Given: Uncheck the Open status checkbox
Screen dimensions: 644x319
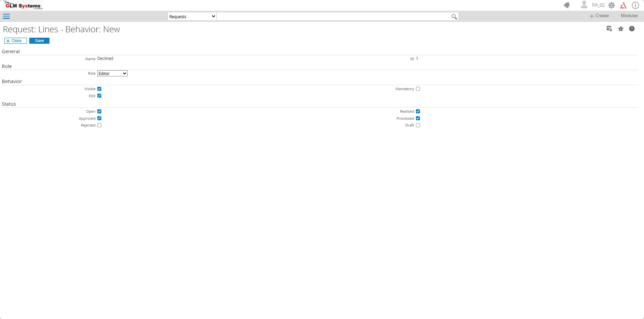Looking at the screenshot, I should click(99, 111).
